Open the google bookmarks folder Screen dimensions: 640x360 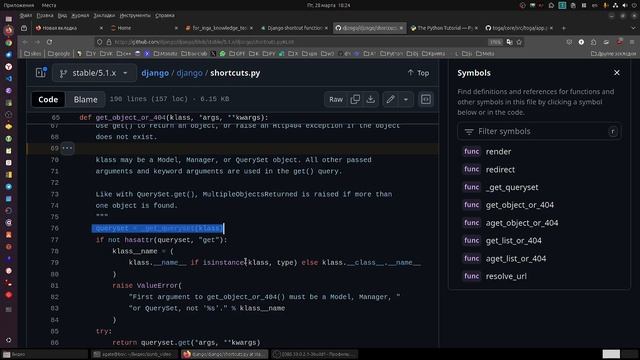pyautogui.click(x=59, y=53)
